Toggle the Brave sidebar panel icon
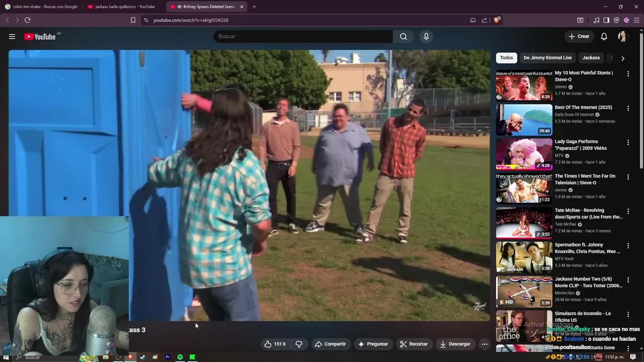This screenshot has width=644, height=362. [x=606, y=20]
